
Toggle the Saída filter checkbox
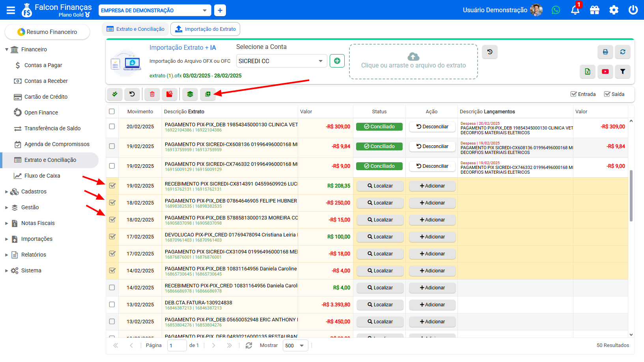[607, 94]
